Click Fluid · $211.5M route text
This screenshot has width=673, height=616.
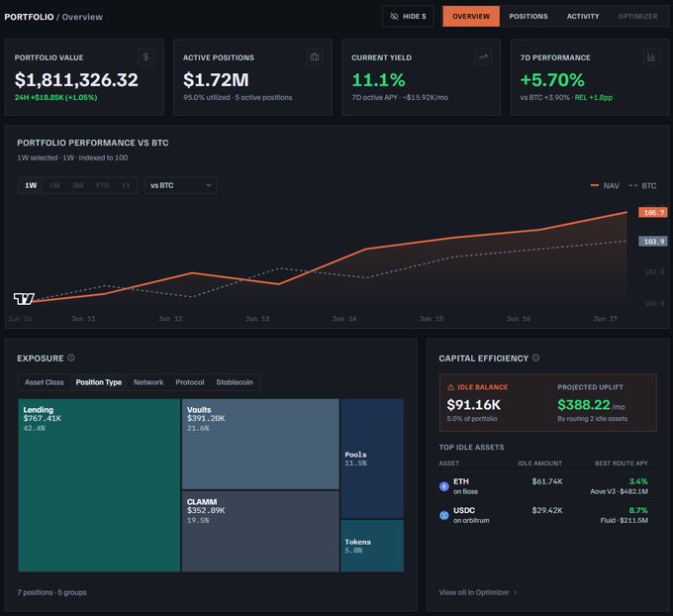click(x=625, y=520)
